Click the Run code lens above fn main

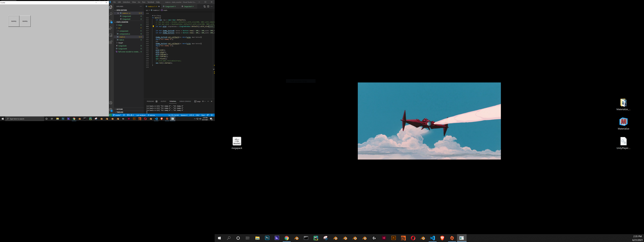[x=155, y=16]
